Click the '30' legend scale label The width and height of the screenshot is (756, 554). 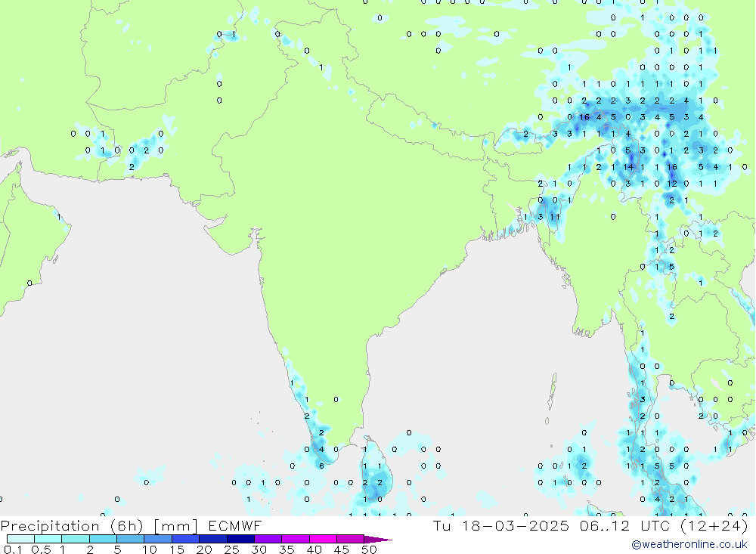click(x=259, y=549)
